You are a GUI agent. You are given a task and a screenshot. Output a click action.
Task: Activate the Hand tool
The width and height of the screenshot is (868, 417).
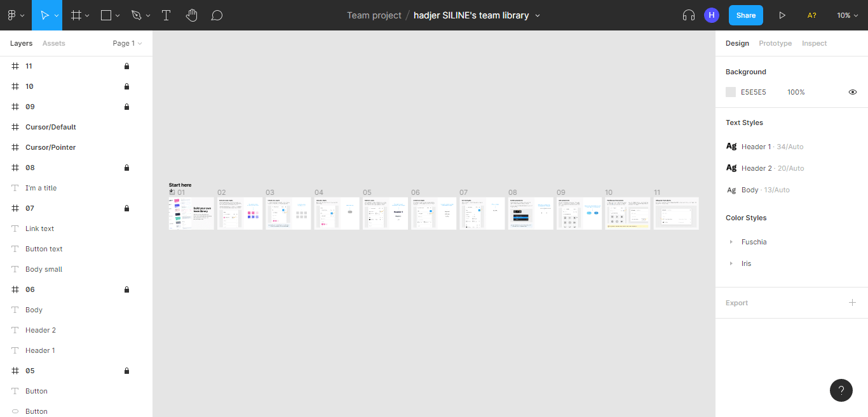(x=191, y=15)
